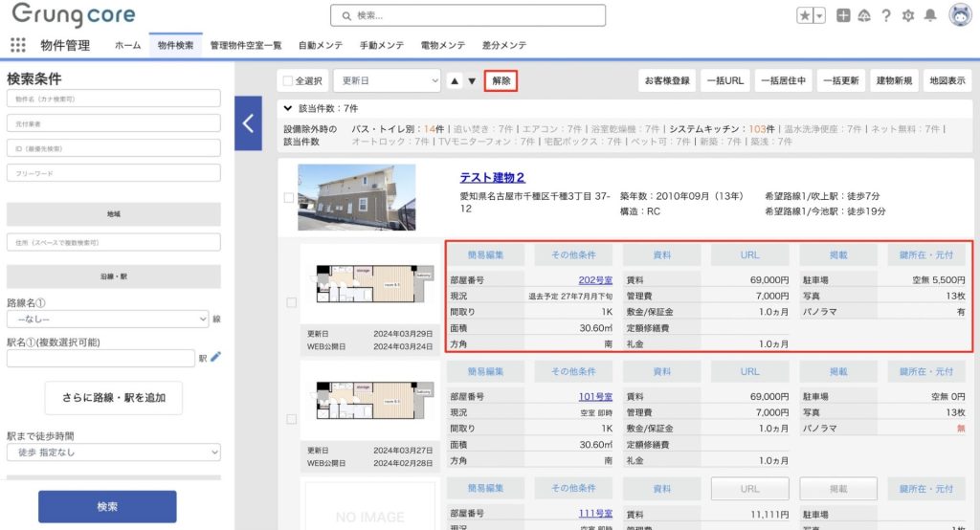The image size is (980, 530).
Task: Click the blue 検索 button
Action: [x=107, y=507]
